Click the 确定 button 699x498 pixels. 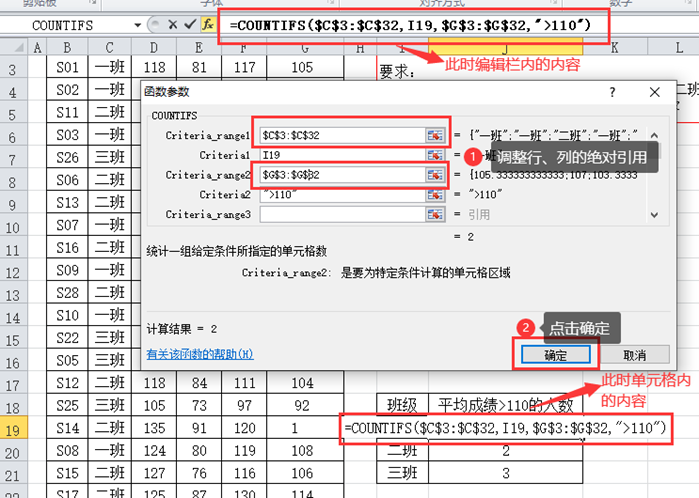555,355
